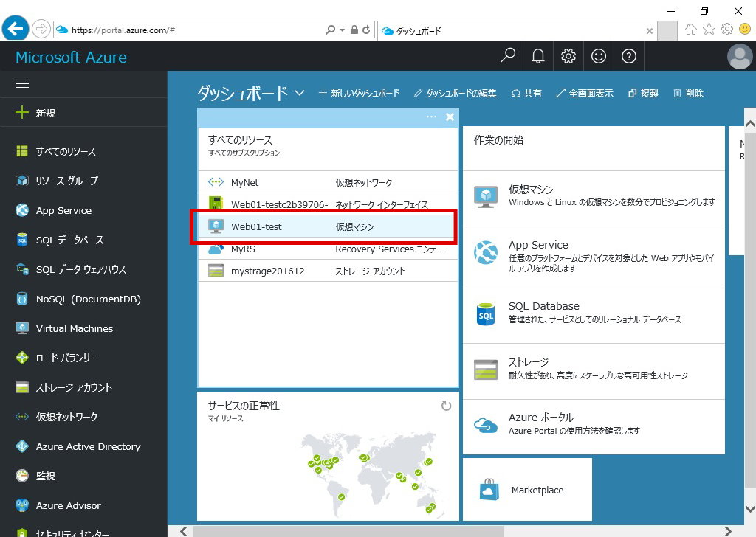This screenshot has height=537, width=756.
Task: Click the user account avatar
Action: click(740, 56)
